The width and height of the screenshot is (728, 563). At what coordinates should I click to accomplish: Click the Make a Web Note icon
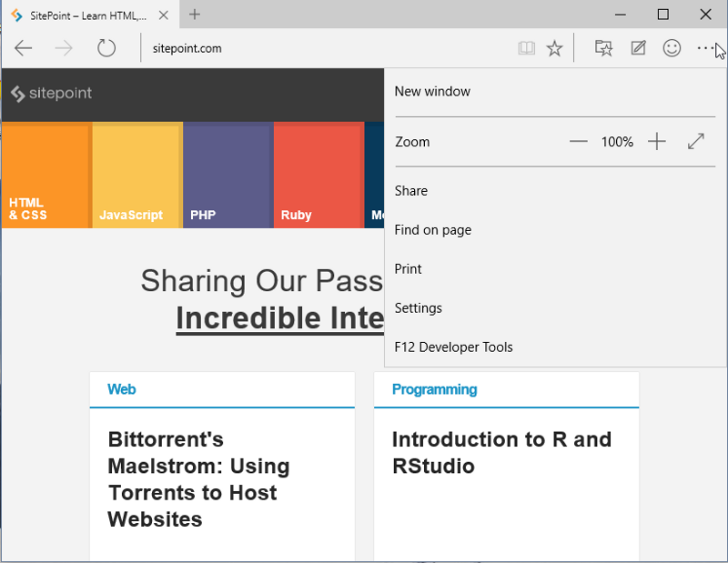(x=638, y=48)
